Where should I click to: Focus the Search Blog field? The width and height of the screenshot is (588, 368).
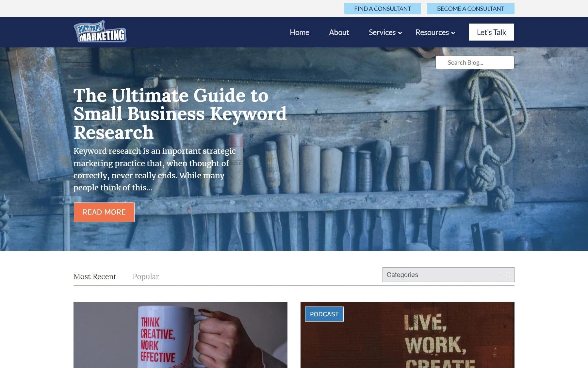475,62
